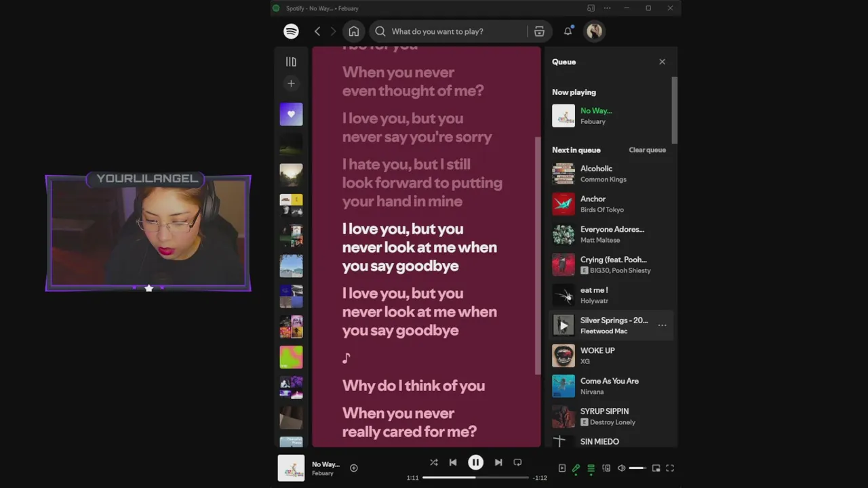Click the Alcoholic album cover thumbnail
Image resolution: width=868 pixels, height=488 pixels.
(x=564, y=174)
